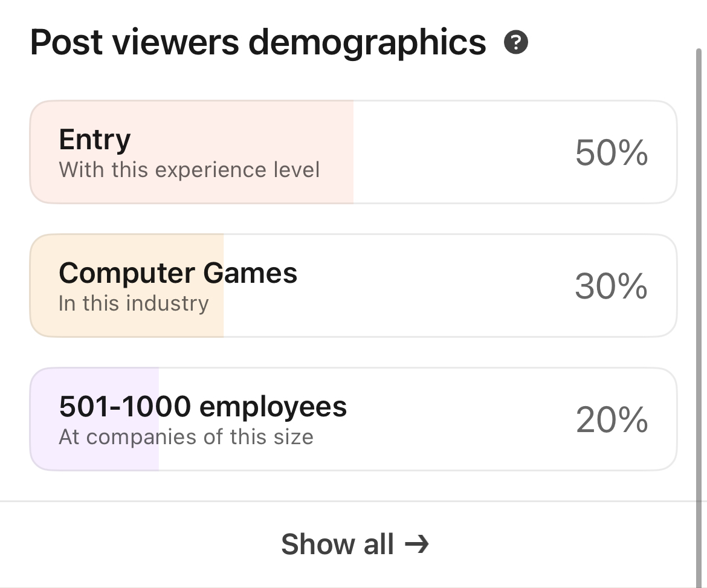Screen dimensions: 707x588
Task: Click the 30% value for Computer Games
Action: (x=612, y=286)
